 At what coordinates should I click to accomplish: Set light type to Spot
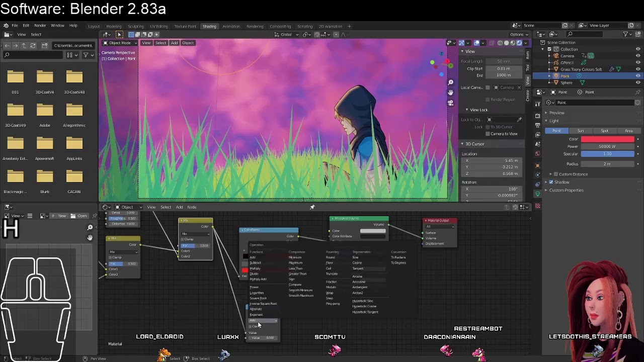pos(604,131)
